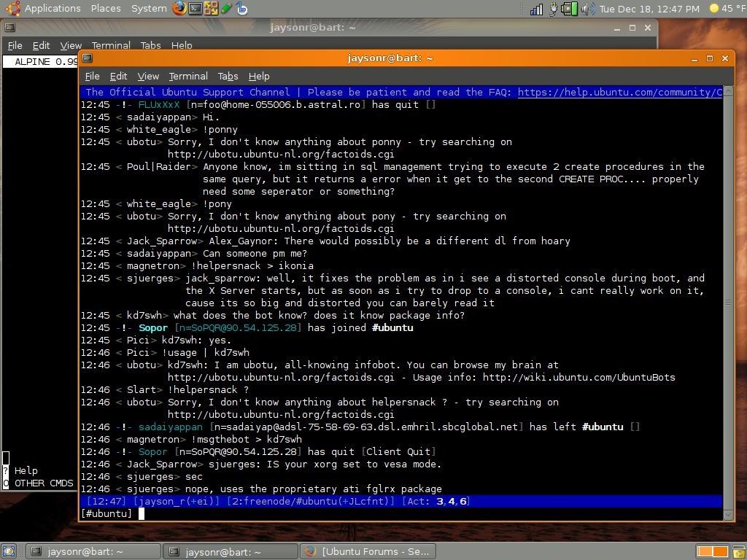Viewport: 747px width, 560px height.
Task: Click '2:freenode/#ubuntu(+JLcfnt)' status entry
Action: [x=311, y=501]
